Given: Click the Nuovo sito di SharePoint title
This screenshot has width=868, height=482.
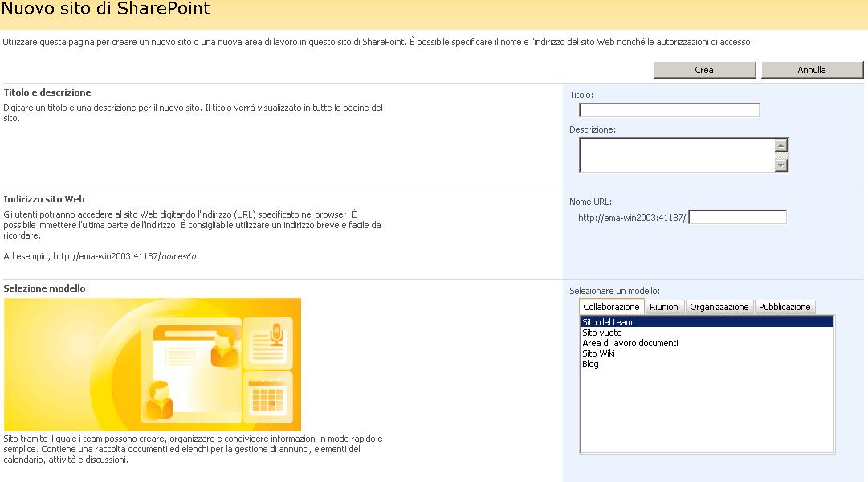Looking at the screenshot, I should 106,9.
